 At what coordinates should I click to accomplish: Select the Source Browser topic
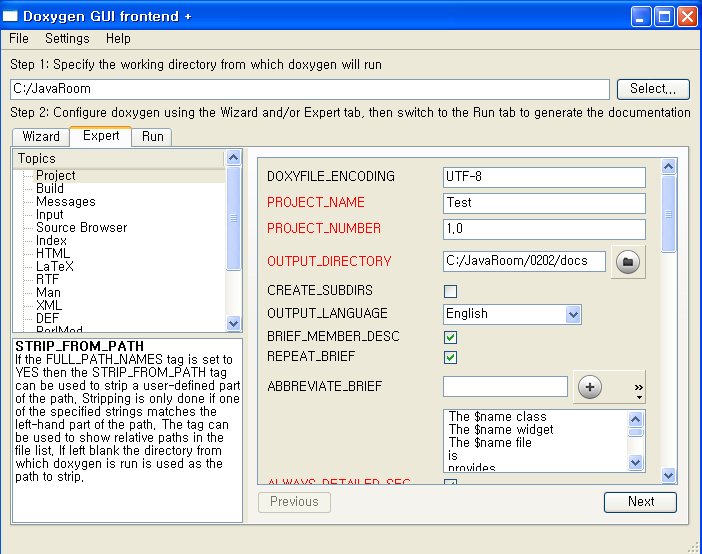pyautogui.click(x=81, y=228)
